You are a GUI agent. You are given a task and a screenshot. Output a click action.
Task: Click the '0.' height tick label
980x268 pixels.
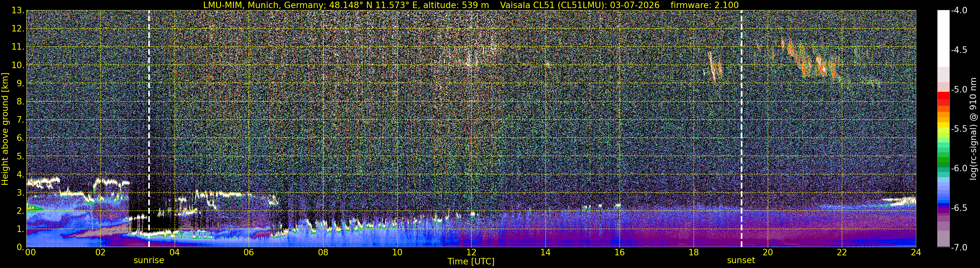(20, 247)
